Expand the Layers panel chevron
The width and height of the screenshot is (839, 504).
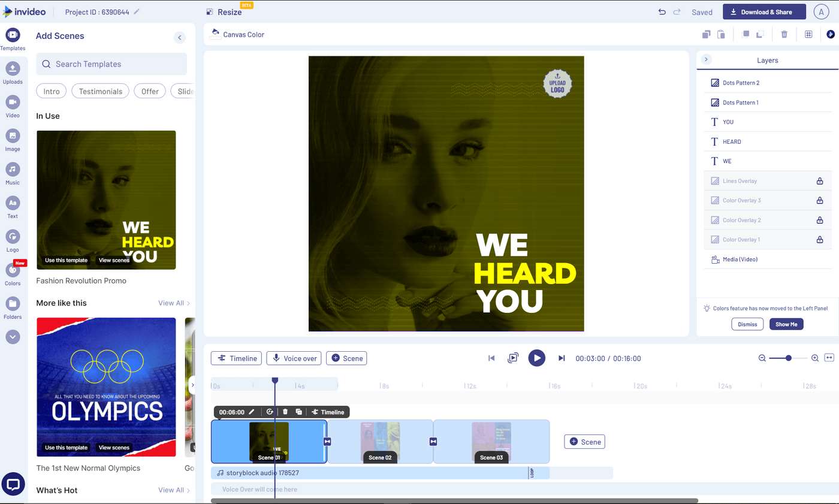[x=706, y=60]
